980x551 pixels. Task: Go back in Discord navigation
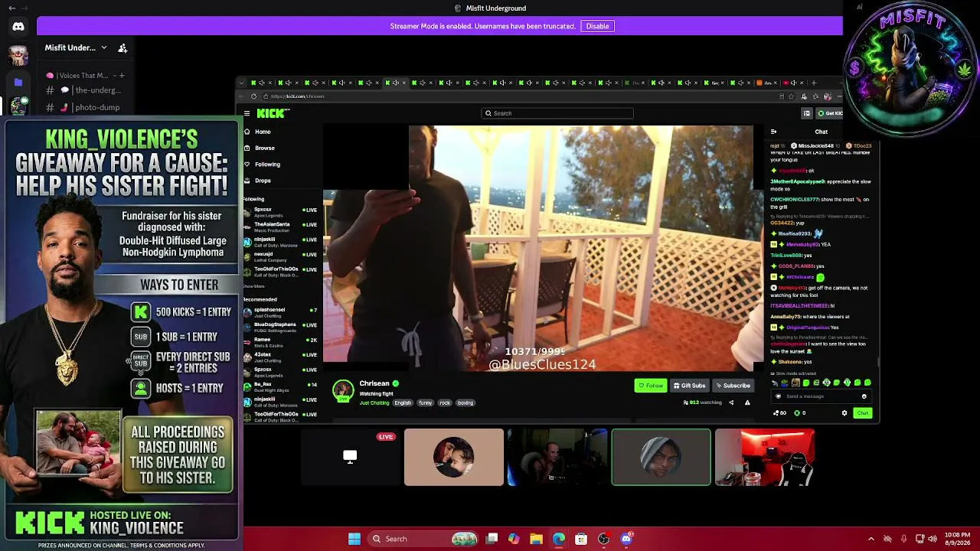[x=11, y=8]
